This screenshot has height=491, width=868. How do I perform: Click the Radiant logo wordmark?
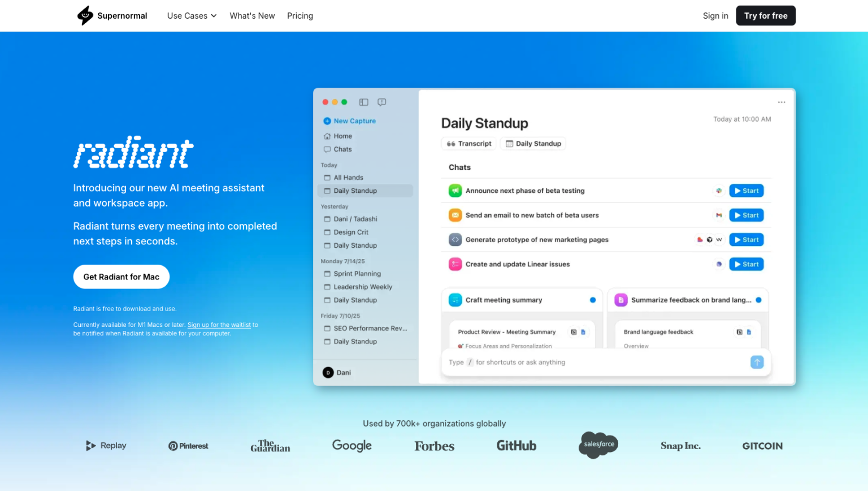pos(133,153)
